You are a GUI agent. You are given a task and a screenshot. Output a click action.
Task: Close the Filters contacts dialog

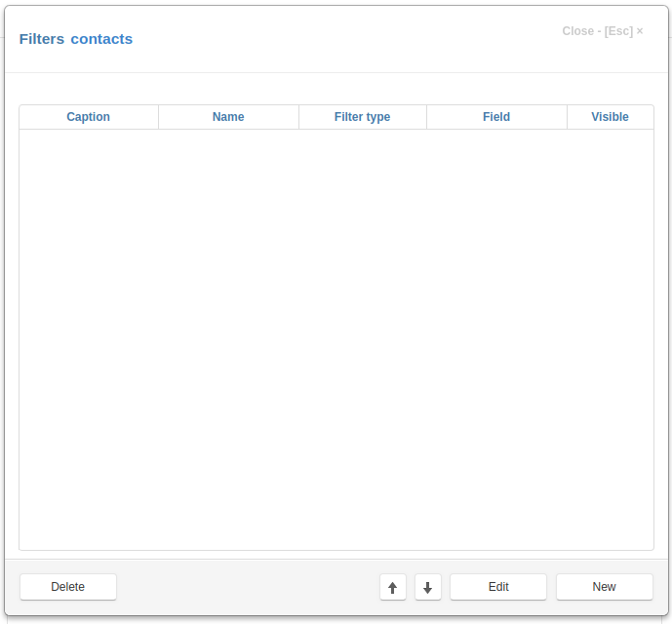603,31
